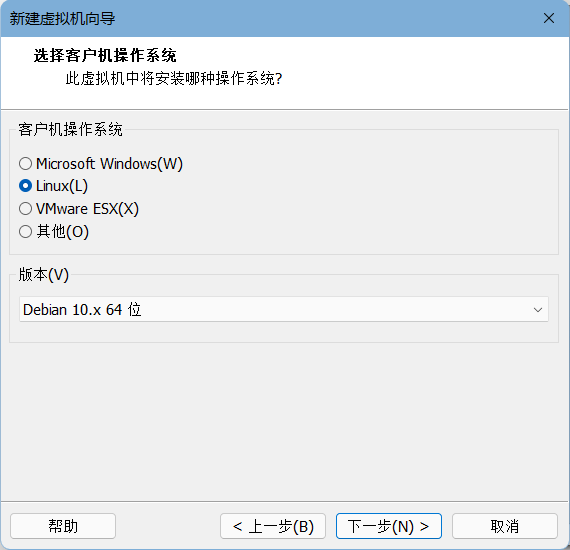Click the 此虚拟机中将安装哪种操作系统? subtitle
The image size is (570, 550).
pos(174,79)
